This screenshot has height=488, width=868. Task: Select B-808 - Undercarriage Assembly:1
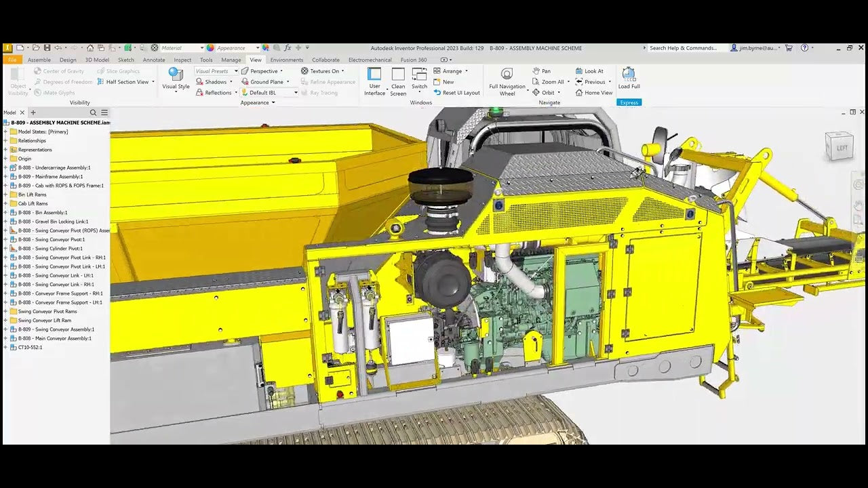click(x=54, y=167)
